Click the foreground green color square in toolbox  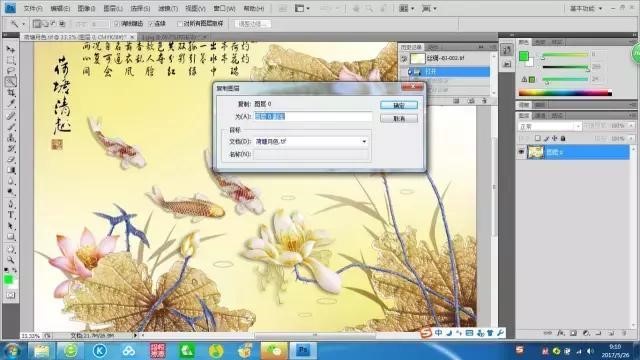coord(8,280)
